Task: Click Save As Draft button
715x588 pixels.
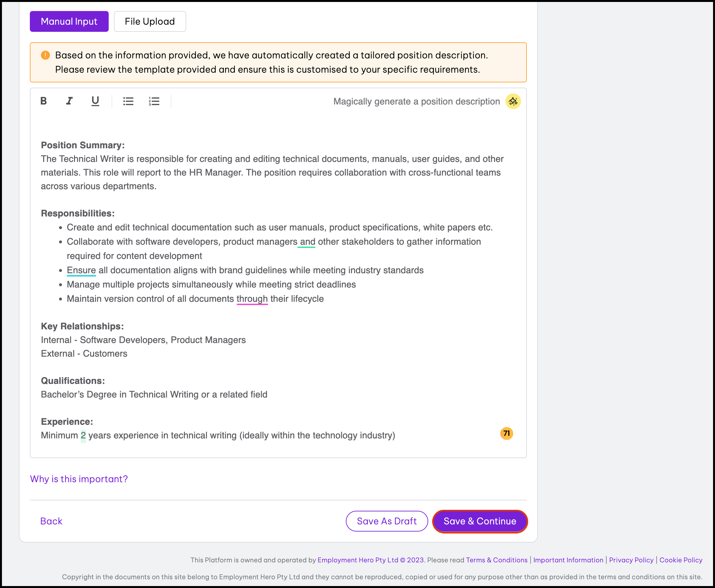Action: click(x=387, y=521)
